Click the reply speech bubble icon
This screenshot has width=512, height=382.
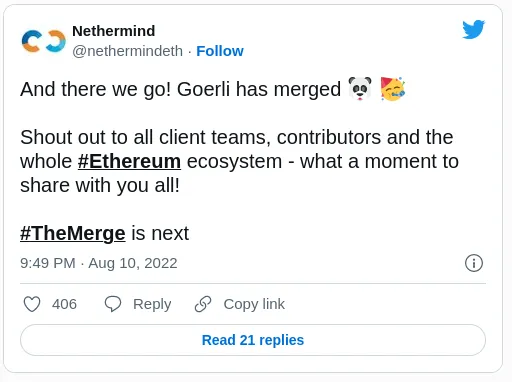pos(113,304)
